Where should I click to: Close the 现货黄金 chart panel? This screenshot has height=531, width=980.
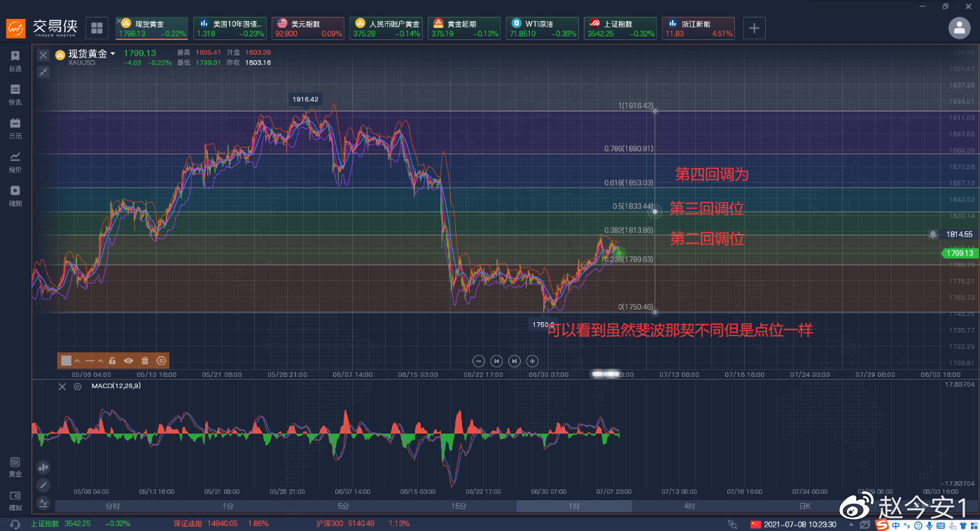(43, 55)
